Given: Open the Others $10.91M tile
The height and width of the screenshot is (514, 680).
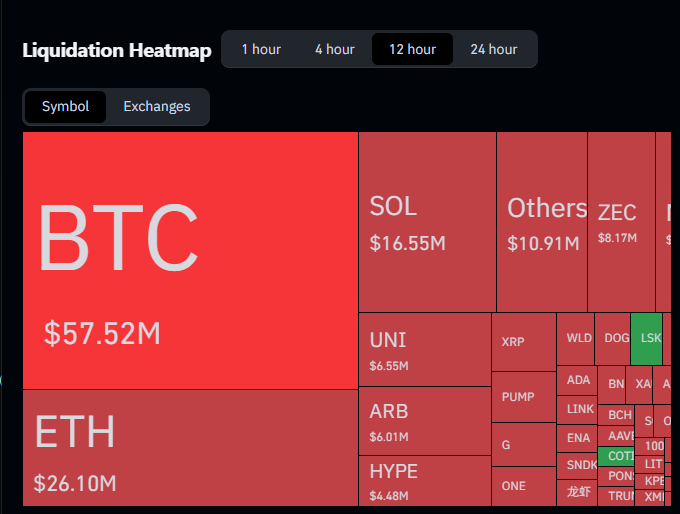Looking at the screenshot, I should point(542,222).
